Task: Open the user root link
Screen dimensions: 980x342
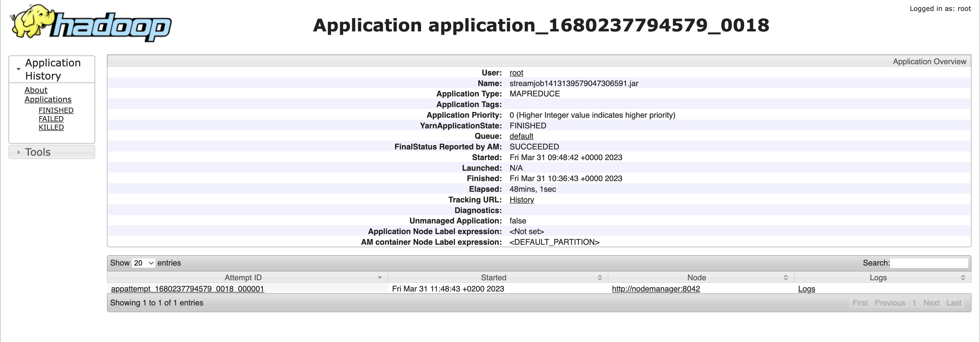Action: point(516,73)
